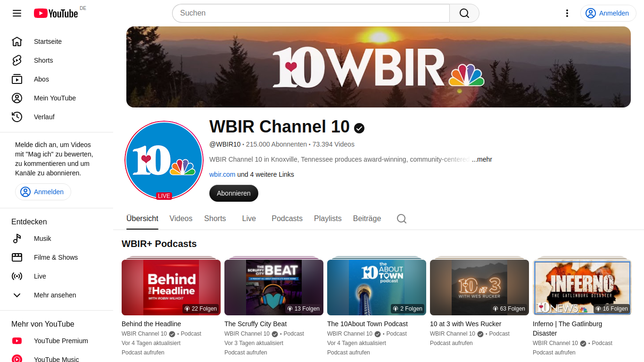The height and width of the screenshot is (362, 644).
Task: Click the Behind the Headline title
Action: coord(151,324)
